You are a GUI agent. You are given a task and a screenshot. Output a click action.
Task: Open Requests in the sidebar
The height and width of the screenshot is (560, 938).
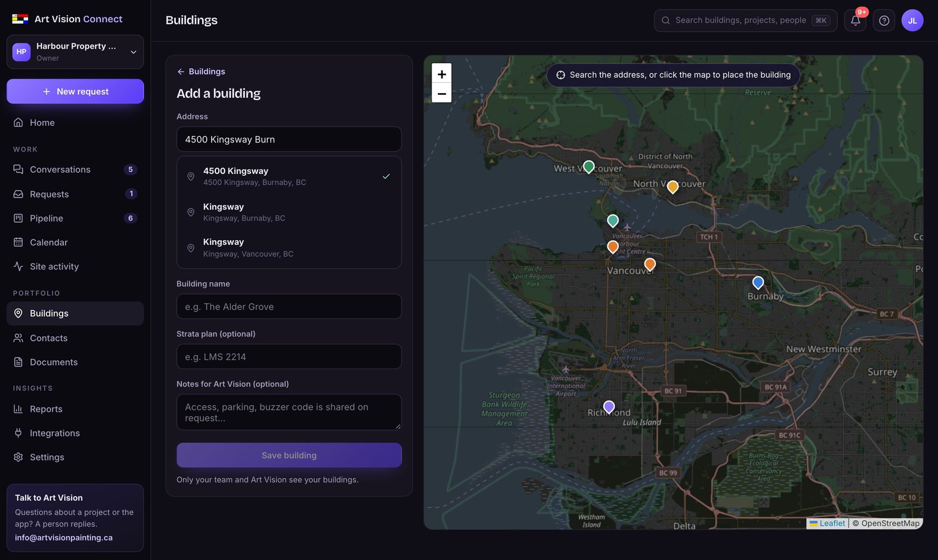click(75, 194)
